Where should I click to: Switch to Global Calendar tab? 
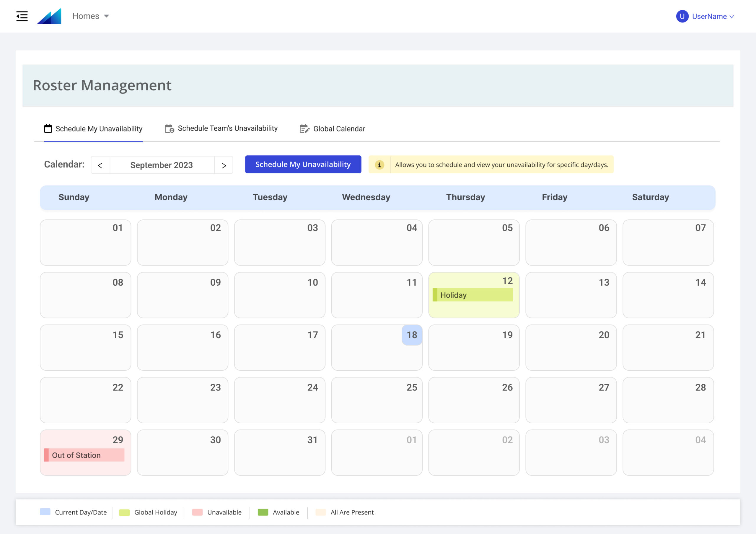coord(339,129)
